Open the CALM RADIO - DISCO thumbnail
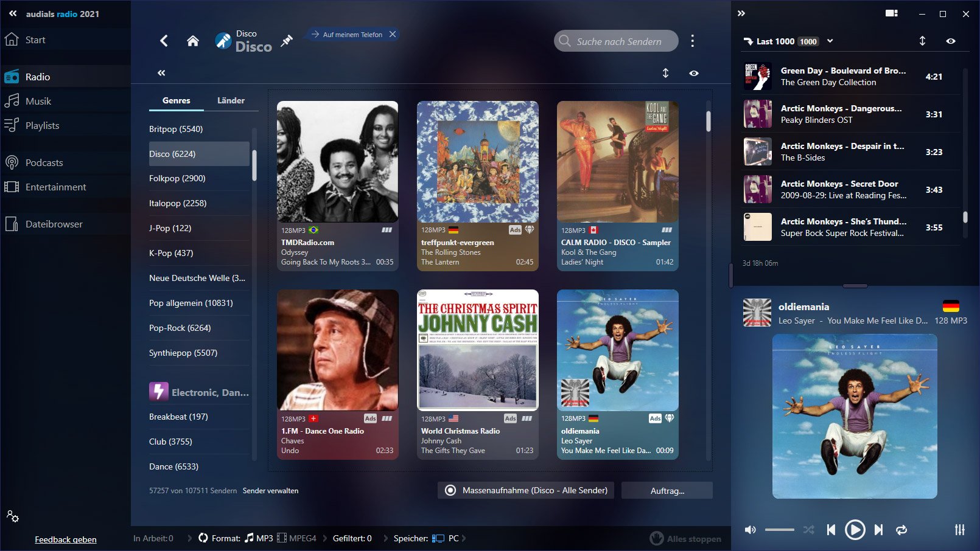This screenshot has width=980, height=551. click(x=618, y=162)
